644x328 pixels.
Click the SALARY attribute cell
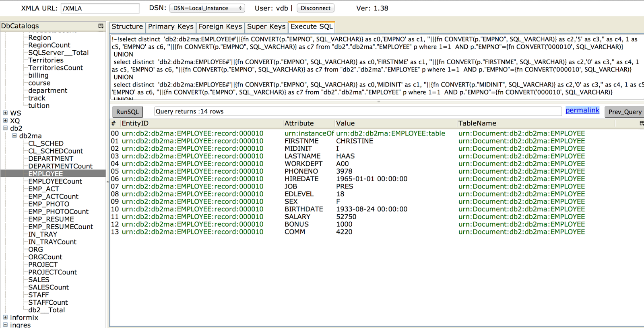click(297, 217)
